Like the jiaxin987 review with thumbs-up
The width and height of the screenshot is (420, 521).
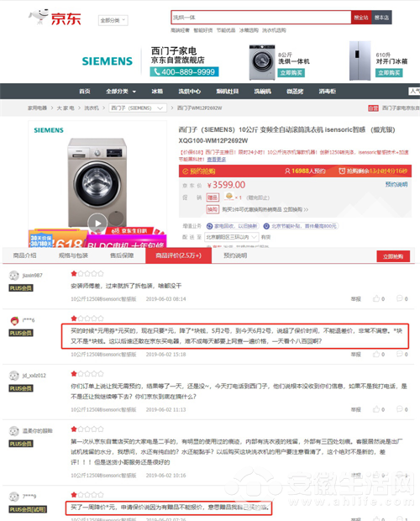click(376, 298)
